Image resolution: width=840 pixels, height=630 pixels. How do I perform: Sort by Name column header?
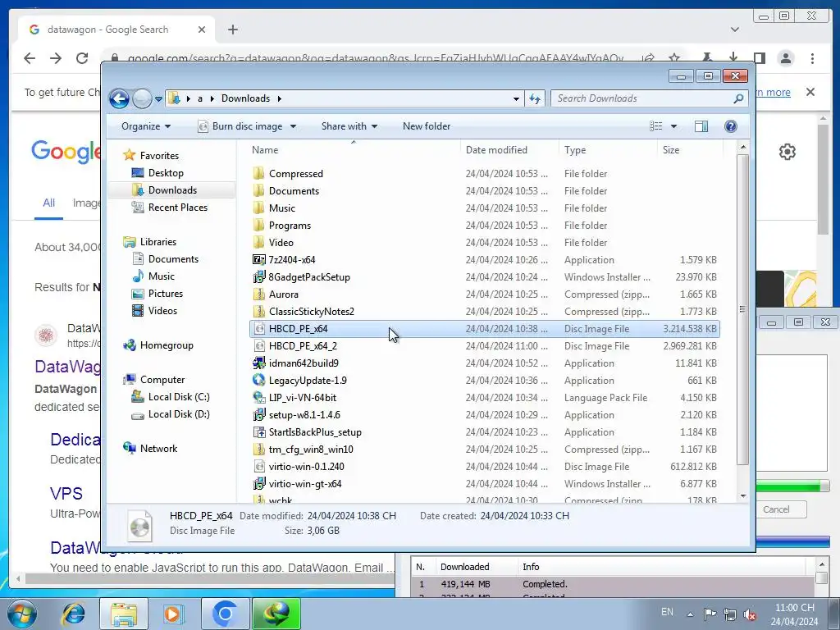point(353,150)
